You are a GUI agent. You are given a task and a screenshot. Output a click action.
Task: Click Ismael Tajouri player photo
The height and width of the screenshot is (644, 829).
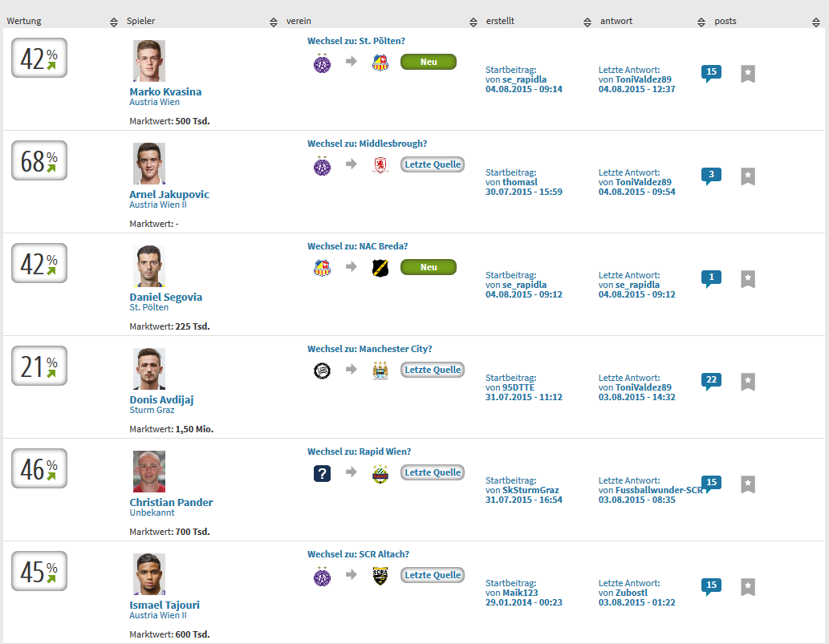[149, 573]
